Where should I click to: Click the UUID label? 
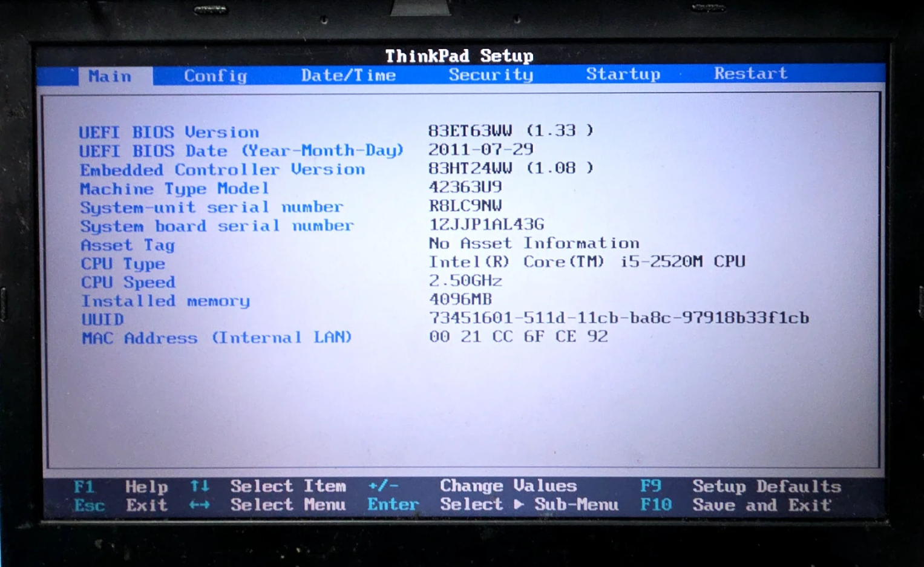coord(103,320)
